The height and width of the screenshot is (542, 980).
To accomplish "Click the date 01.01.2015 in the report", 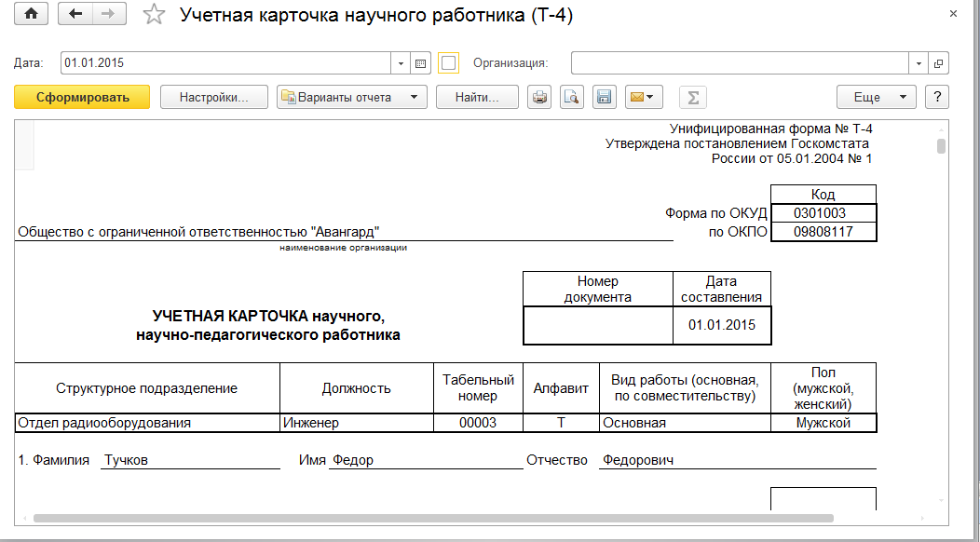I will 722,325.
